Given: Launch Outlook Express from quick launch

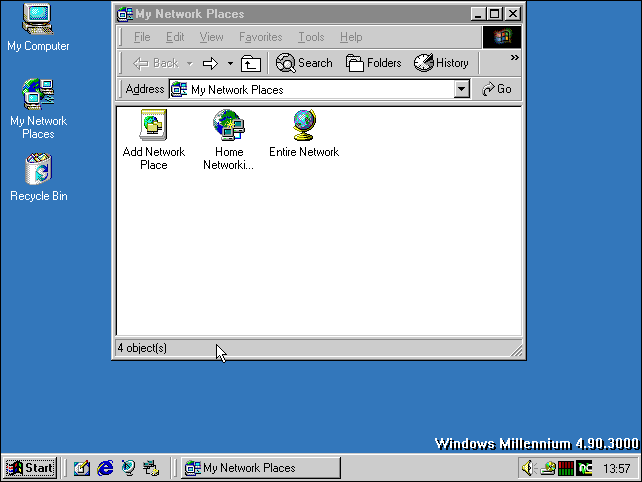Looking at the screenshot, I should point(128,468).
